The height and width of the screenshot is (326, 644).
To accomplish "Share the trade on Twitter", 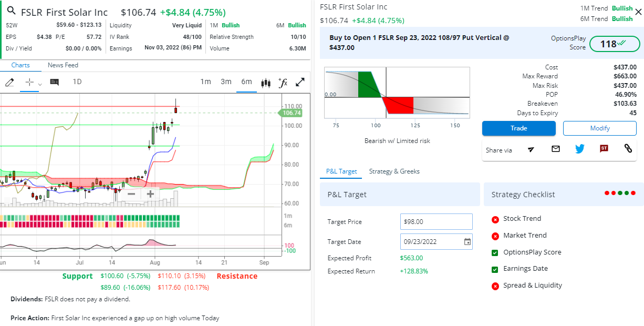I will [579, 149].
